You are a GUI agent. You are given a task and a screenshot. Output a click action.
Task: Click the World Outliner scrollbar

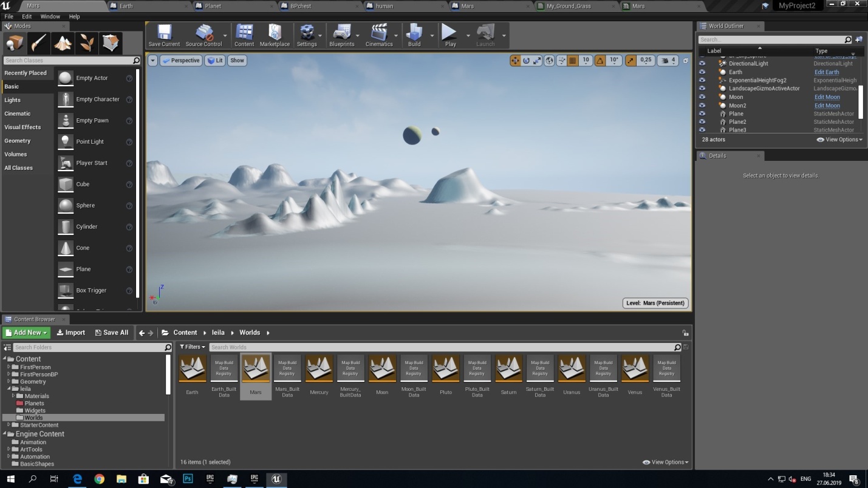click(861, 102)
